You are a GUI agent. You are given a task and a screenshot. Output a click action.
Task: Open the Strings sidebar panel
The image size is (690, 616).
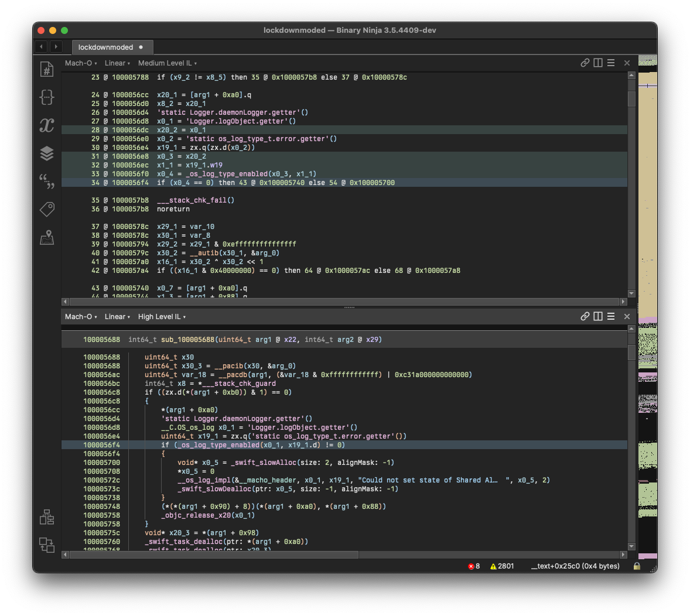click(47, 182)
